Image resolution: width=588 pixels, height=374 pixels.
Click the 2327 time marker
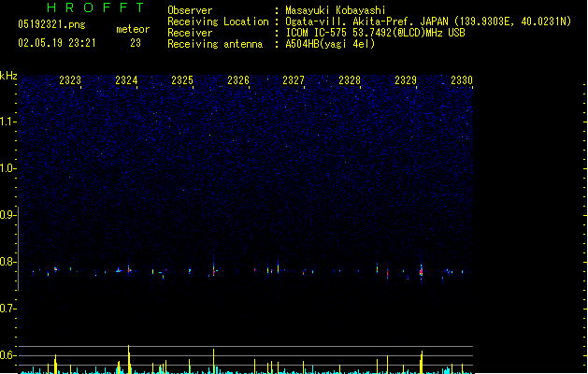(x=294, y=80)
